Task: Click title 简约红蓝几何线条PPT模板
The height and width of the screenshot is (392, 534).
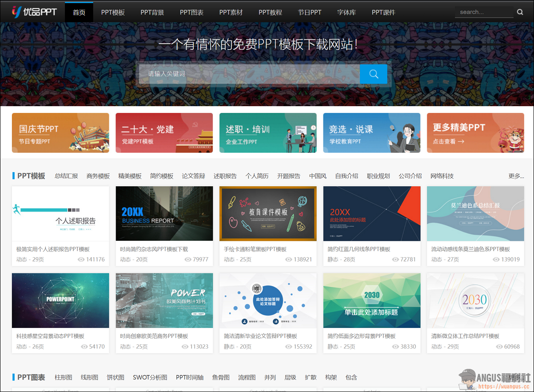Action: click(x=359, y=249)
